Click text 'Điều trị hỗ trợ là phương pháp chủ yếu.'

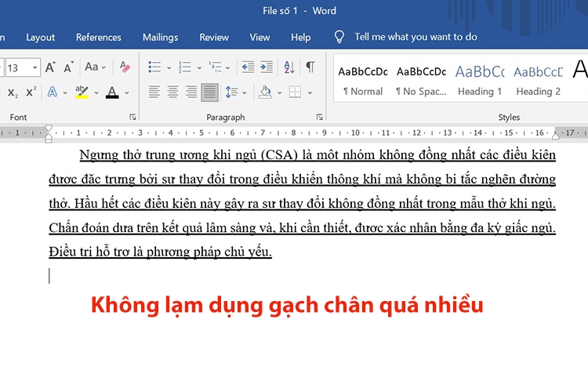[161, 252]
